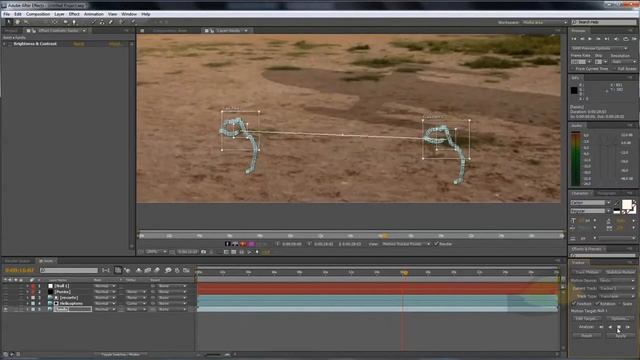Viewport: 640px width, 360px height.
Task: Open viewer magnification dropdown
Action: pyautogui.click(x=156, y=252)
